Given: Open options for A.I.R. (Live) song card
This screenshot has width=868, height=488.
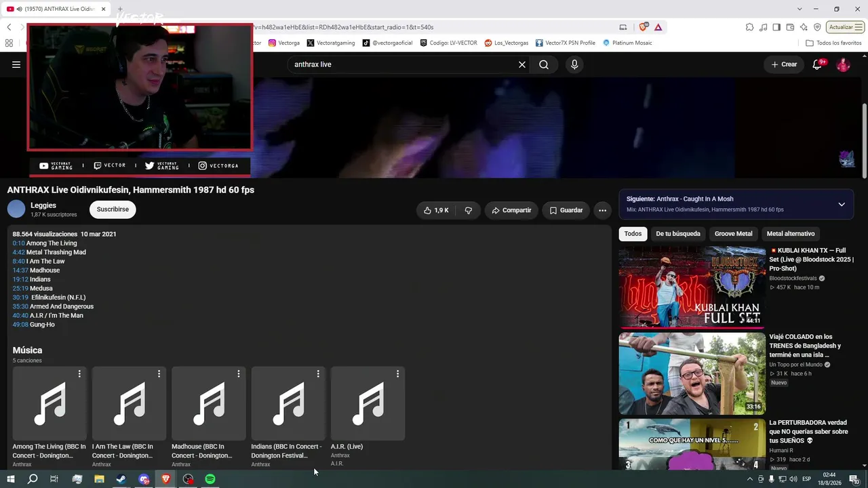Looking at the screenshot, I should click(x=397, y=374).
